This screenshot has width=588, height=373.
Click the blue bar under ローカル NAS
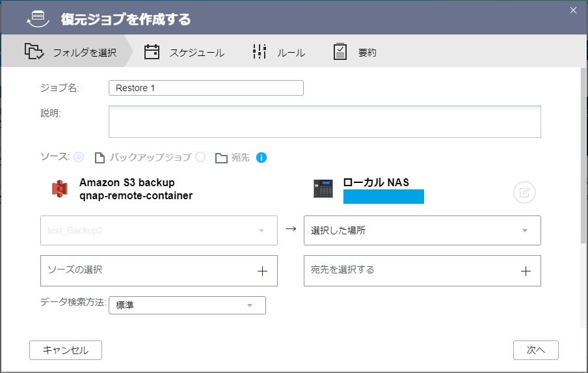384,197
